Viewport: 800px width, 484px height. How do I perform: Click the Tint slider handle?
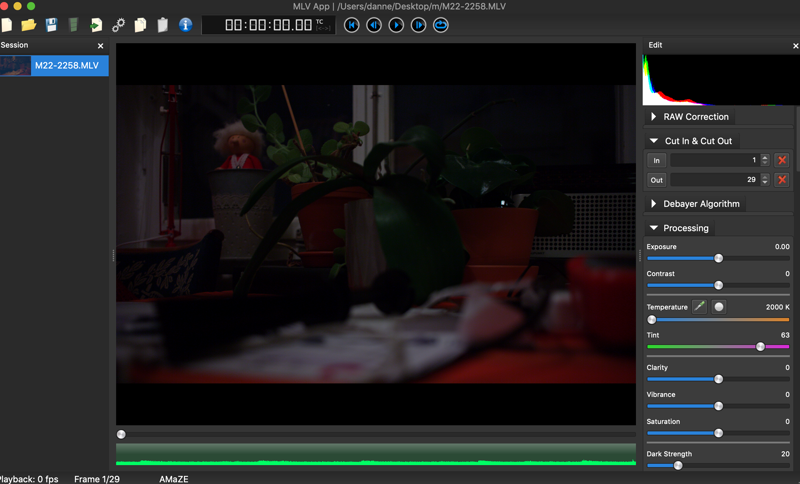[x=760, y=347]
